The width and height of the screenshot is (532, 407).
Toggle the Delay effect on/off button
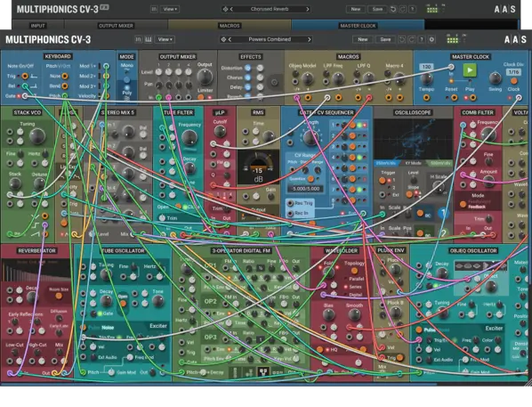(x=248, y=87)
